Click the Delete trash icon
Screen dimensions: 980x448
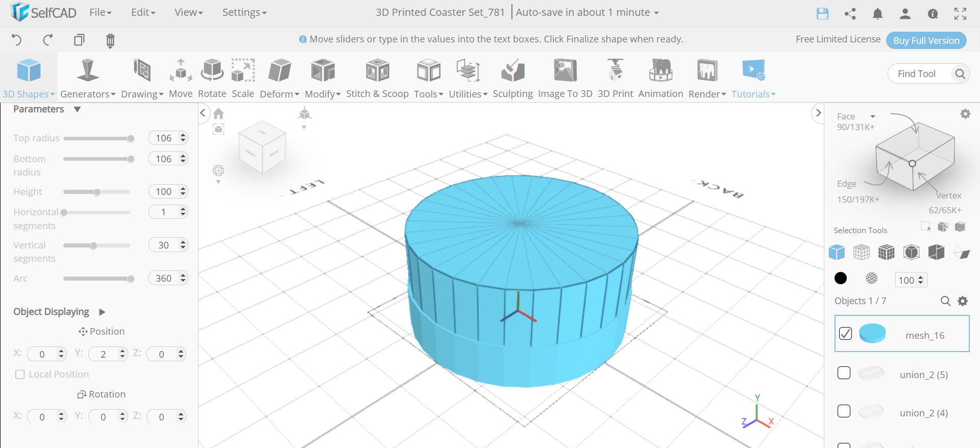coord(110,40)
